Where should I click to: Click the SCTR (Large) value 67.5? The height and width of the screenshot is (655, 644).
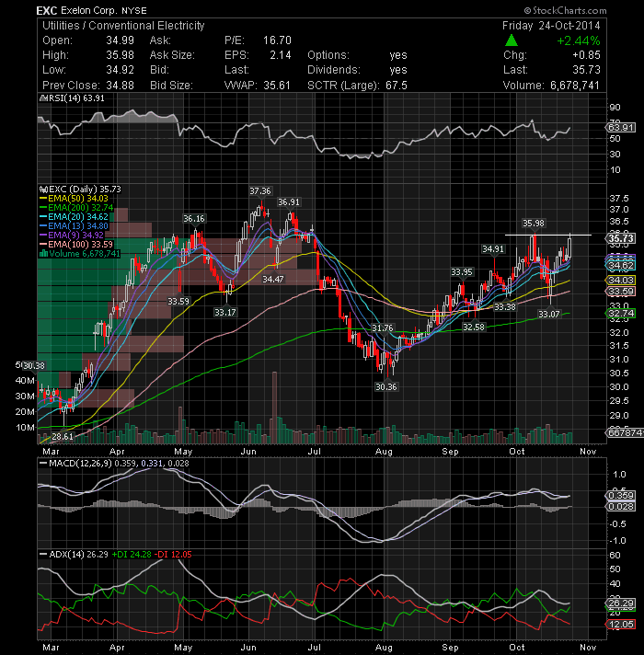(397, 86)
